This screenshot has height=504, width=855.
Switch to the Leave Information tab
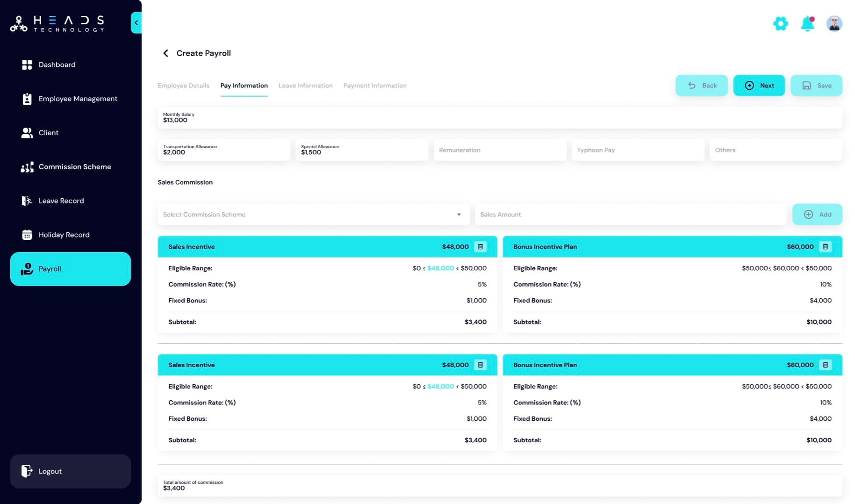pyautogui.click(x=305, y=86)
